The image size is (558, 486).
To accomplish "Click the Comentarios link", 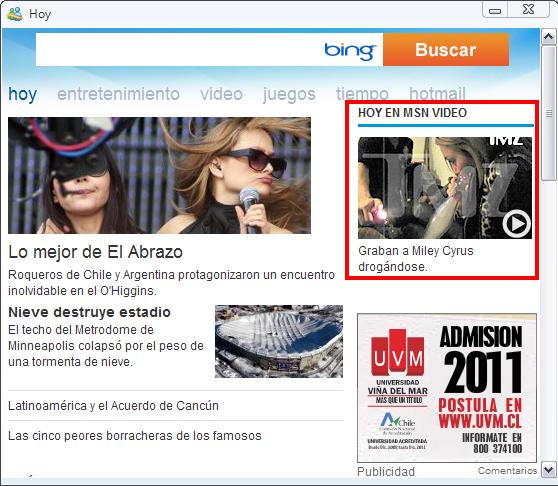I will tap(507, 471).
